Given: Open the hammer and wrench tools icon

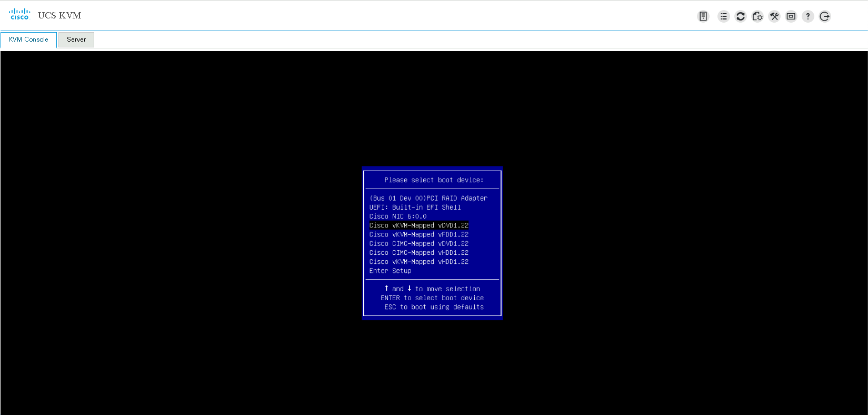Looking at the screenshot, I should pos(774,16).
